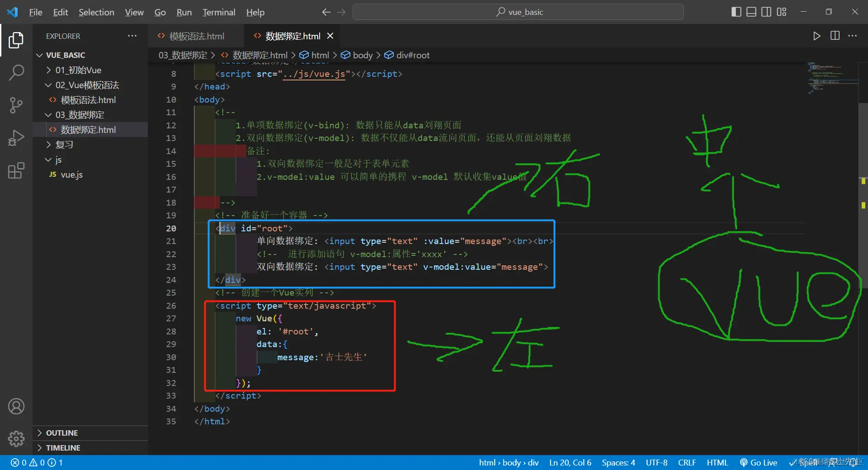Open the Go menu

coord(160,12)
